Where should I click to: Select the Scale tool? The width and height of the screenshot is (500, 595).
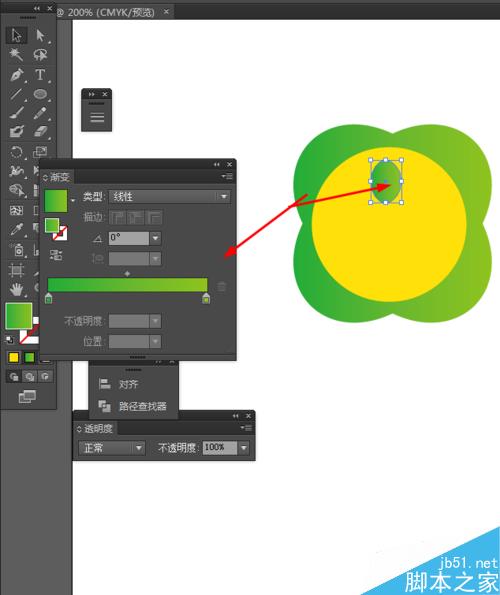pyautogui.click(x=40, y=152)
